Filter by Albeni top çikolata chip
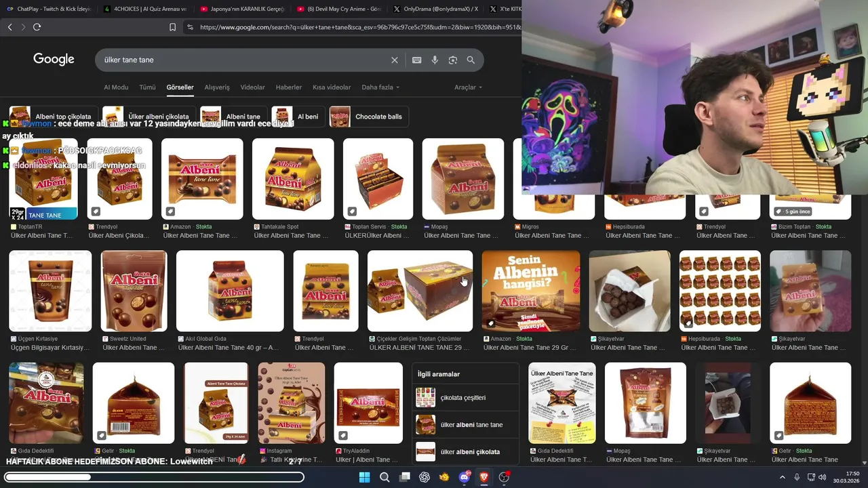 pos(54,117)
